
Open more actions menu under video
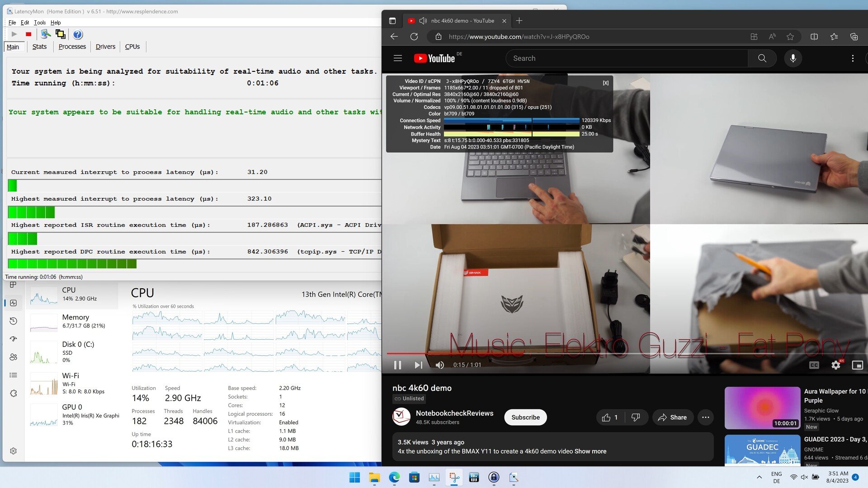click(706, 418)
